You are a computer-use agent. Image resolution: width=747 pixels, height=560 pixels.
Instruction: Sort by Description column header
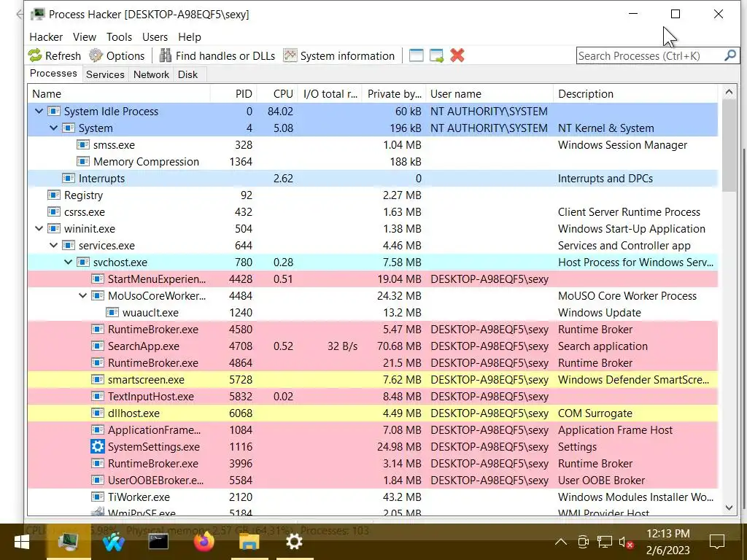click(635, 94)
